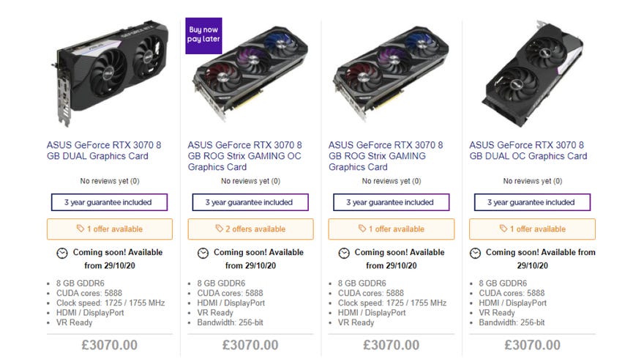Click the clock icon under the ROG Strix GAMING OC card

[203, 253]
